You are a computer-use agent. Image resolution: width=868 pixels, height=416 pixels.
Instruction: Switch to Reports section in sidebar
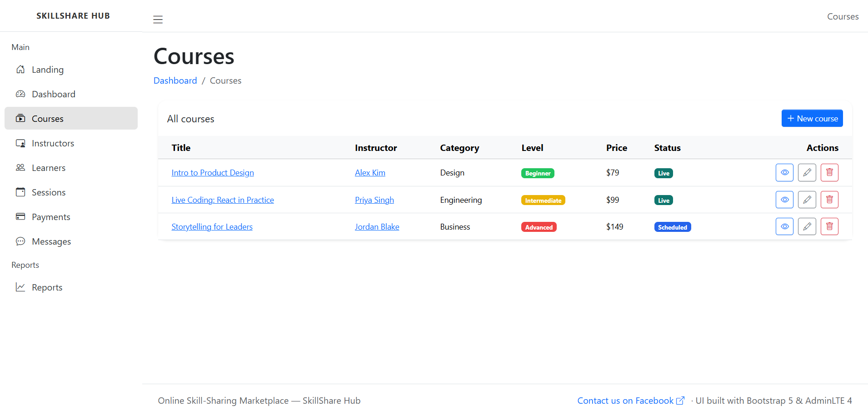47,287
